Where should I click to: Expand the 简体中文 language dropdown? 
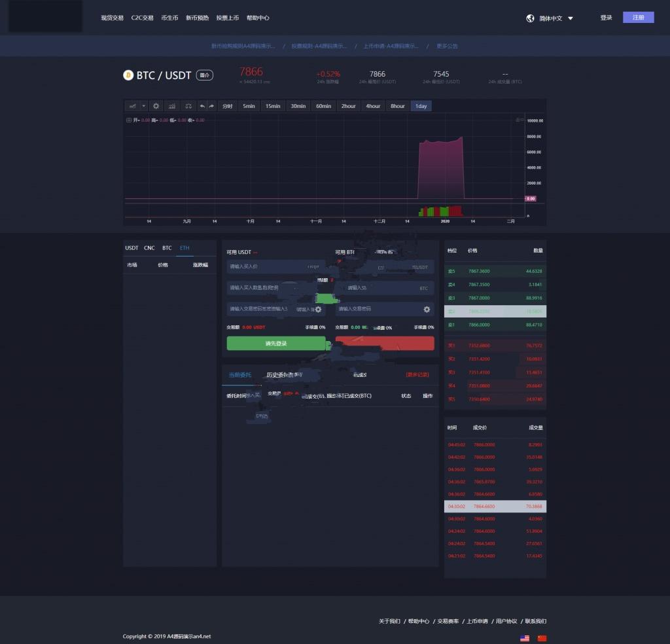(x=570, y=18)
